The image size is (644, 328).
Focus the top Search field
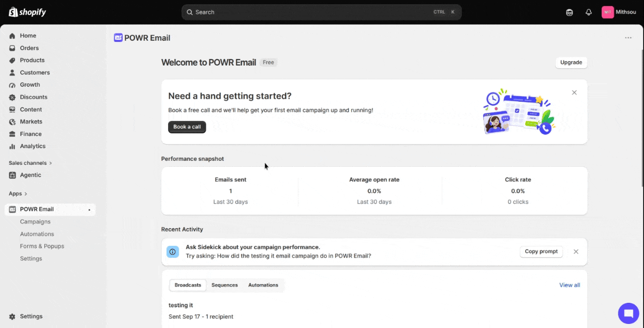(321, 12)
